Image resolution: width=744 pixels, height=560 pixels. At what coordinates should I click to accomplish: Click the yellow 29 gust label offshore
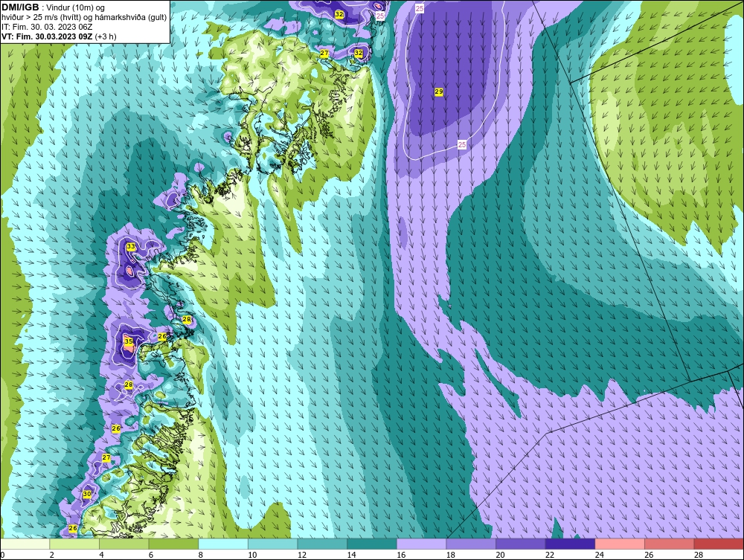(439, 91)
